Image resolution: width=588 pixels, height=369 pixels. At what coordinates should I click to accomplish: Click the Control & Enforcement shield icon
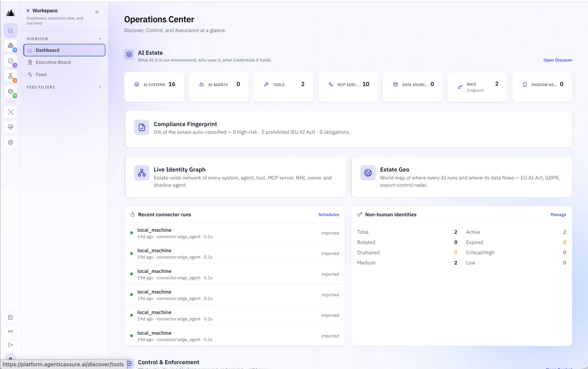click(x=129, y=363)
